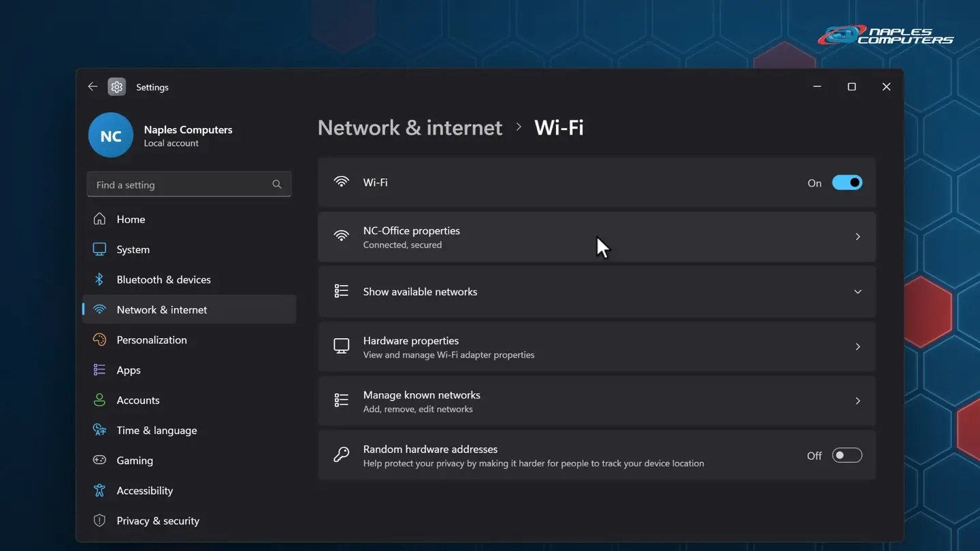Click the Accounts person icon

[99, 400]
